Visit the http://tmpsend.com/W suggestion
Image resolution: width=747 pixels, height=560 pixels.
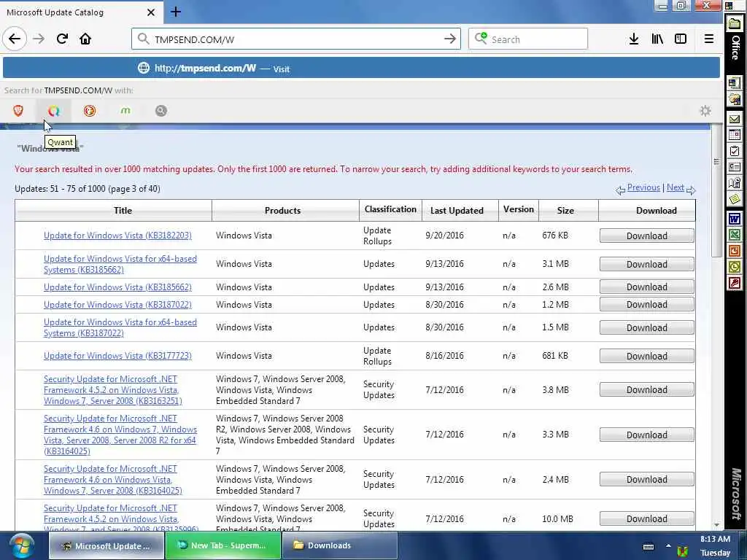tap(360, 68)
